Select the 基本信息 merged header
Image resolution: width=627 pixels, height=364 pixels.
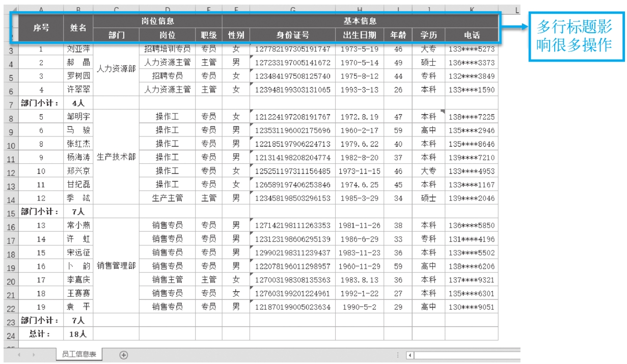(360, 21)
